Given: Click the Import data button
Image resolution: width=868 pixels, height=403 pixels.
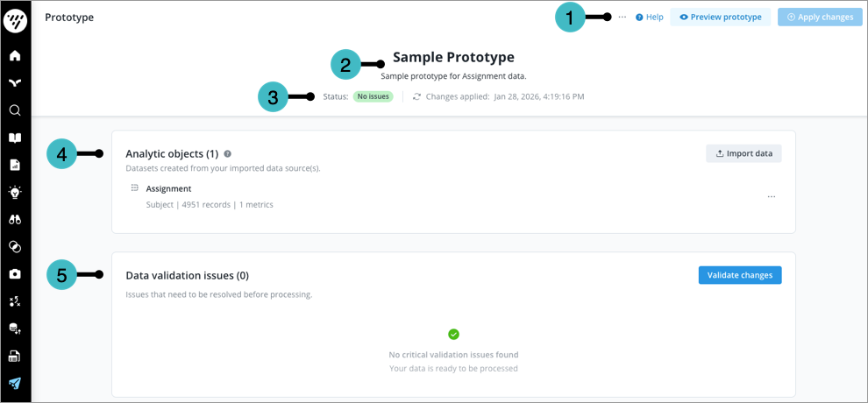Looking at the screenshot, I should pyautogui.click(x=743, y=154).
